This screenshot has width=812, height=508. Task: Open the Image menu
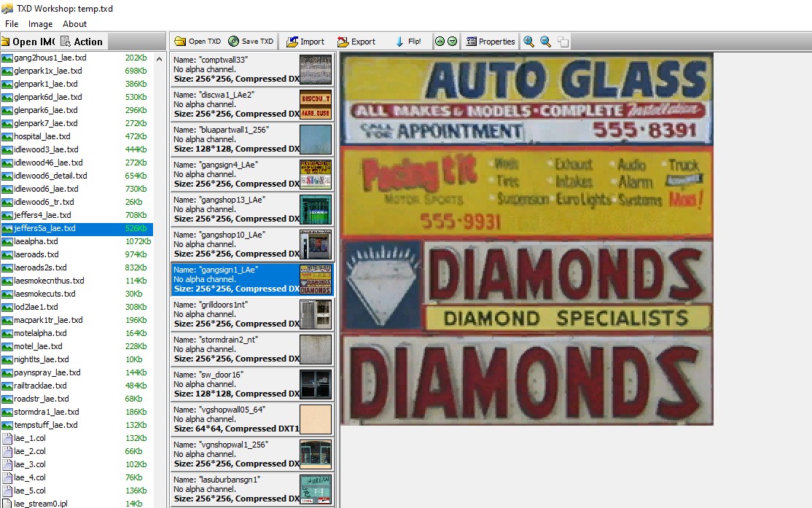tap(40, 24)
